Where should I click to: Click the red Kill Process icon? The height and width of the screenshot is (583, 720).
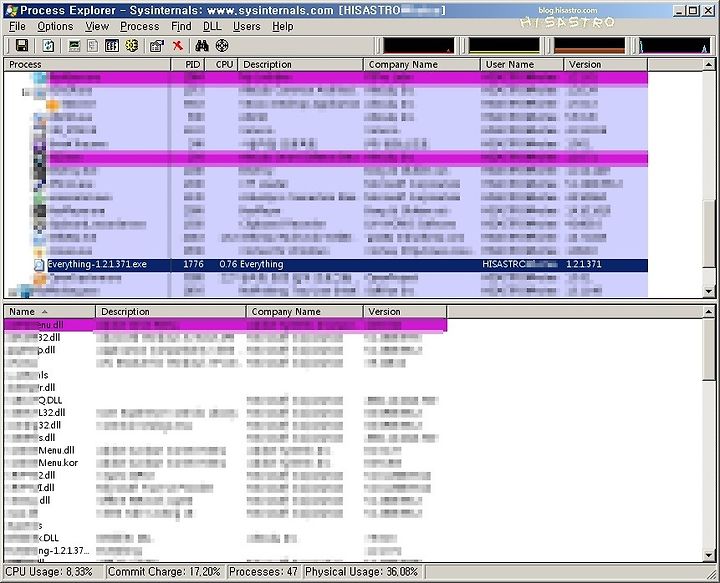point(178,45)
